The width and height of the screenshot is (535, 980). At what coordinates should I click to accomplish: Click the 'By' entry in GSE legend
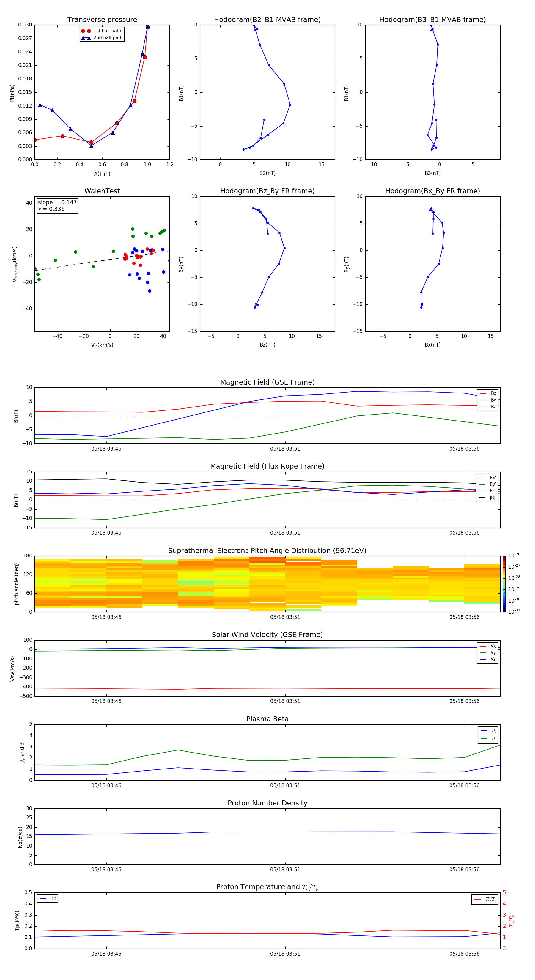488,400
